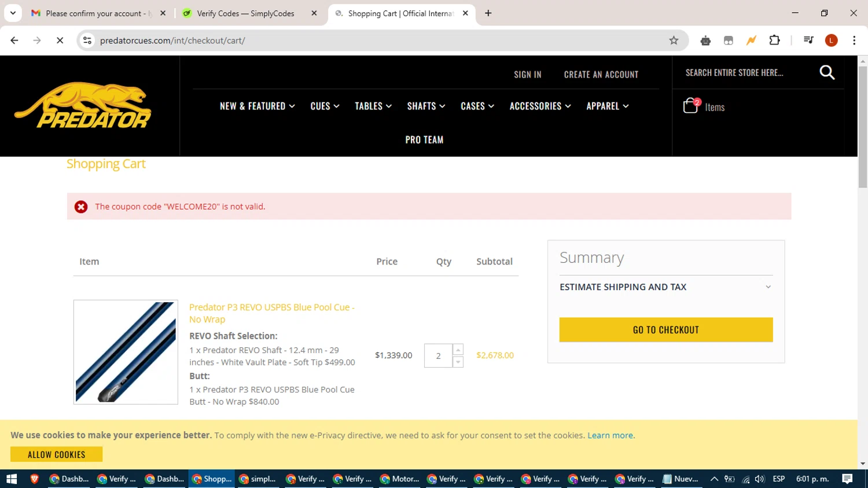
Task: Click the orange lightning extension icon
Action: [x=751, y=41]
